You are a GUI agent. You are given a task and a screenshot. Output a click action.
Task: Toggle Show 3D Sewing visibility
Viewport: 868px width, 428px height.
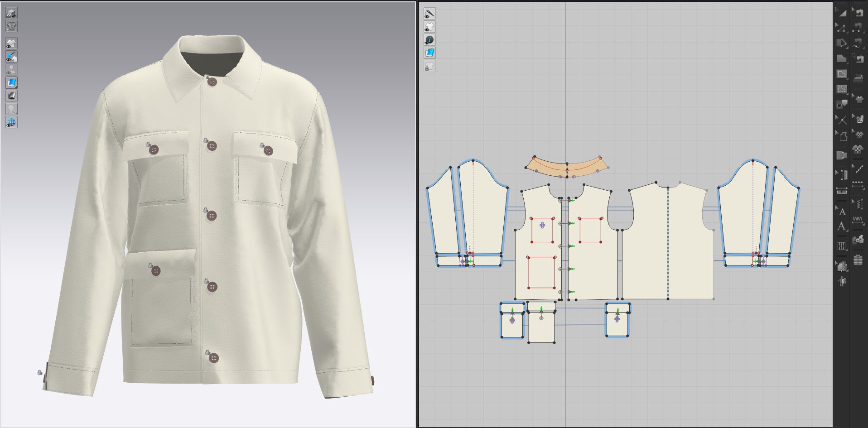(x=11, y=57)
